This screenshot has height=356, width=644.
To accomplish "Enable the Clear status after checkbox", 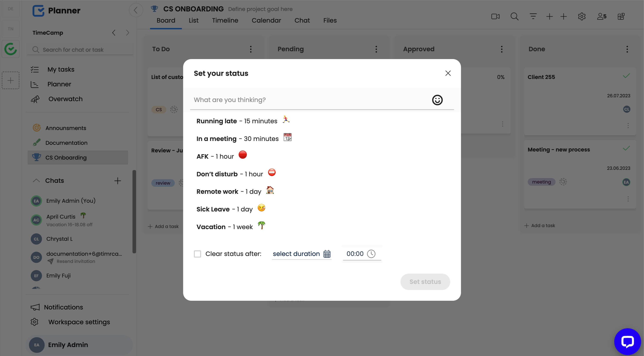I will [197, 254].
